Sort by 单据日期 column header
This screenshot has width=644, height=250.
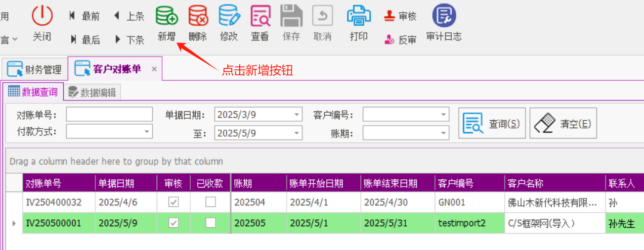(x=126, y=183)
